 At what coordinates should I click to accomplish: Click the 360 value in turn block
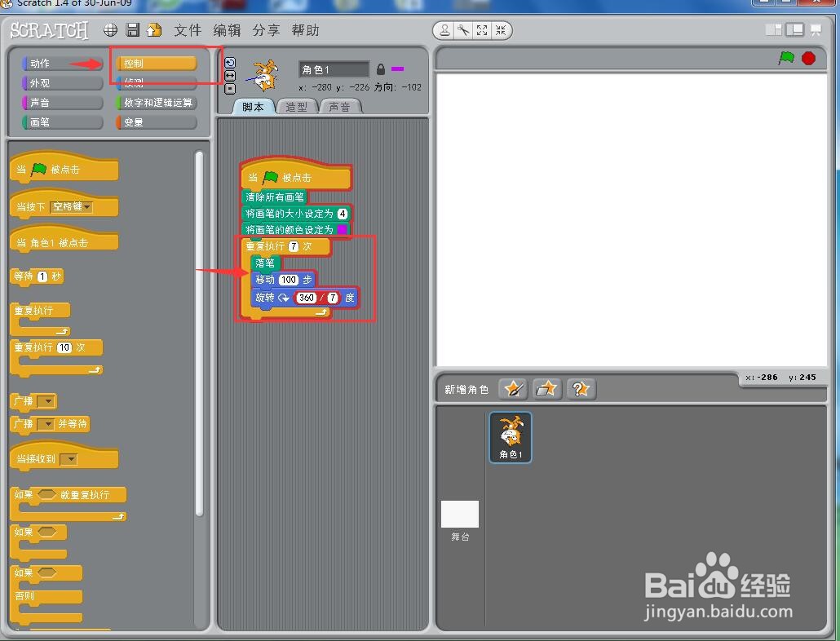tap(307, 298)
